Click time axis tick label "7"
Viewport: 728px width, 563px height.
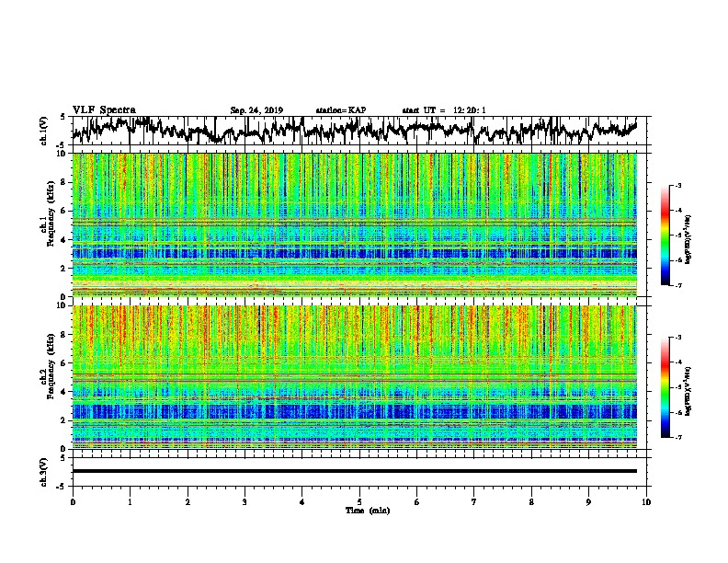point(474,502)
